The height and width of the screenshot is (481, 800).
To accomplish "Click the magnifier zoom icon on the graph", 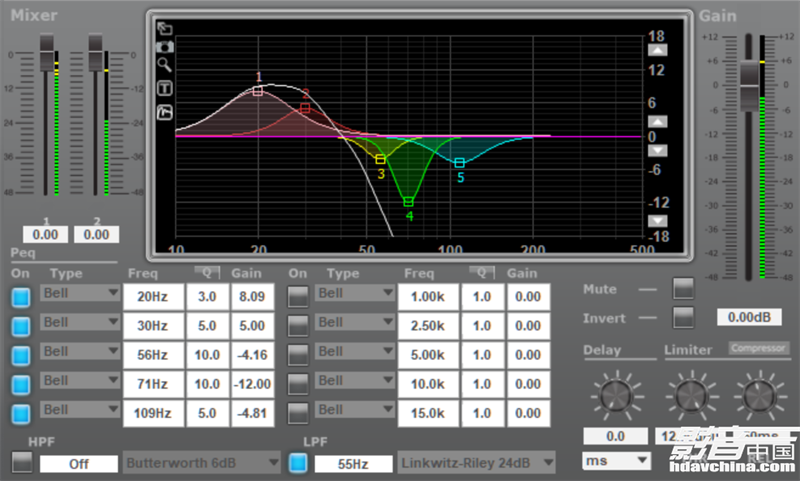I will [164, 65].
